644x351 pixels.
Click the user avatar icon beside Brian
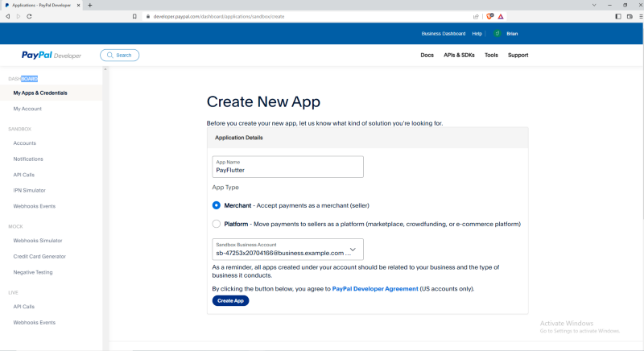[497, 34]
